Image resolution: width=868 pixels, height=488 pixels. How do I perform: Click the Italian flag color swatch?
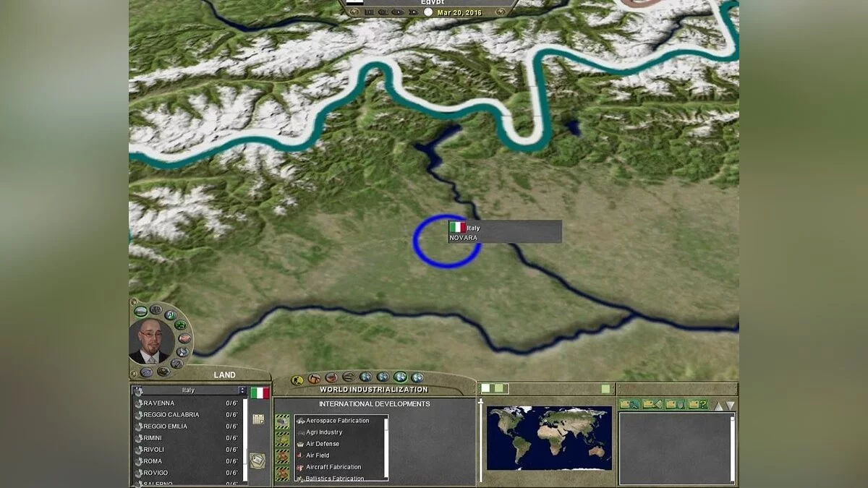click(260, 393)
